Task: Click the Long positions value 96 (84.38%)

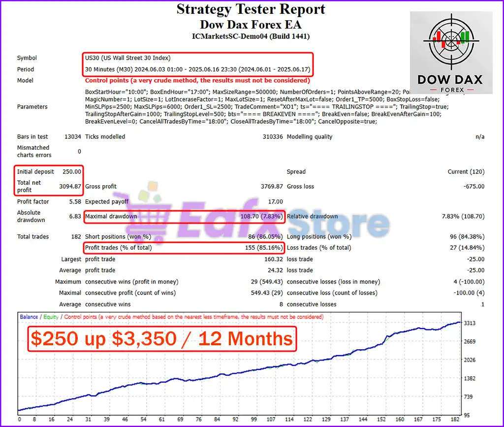Action: (x=468, y=237)
